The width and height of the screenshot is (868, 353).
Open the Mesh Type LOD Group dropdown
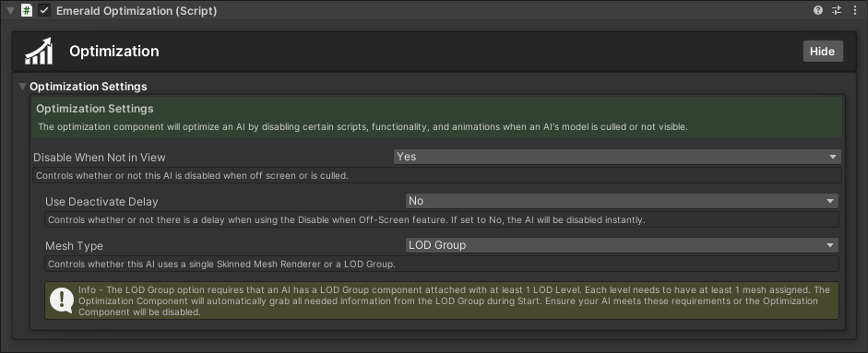click(623, 245)
